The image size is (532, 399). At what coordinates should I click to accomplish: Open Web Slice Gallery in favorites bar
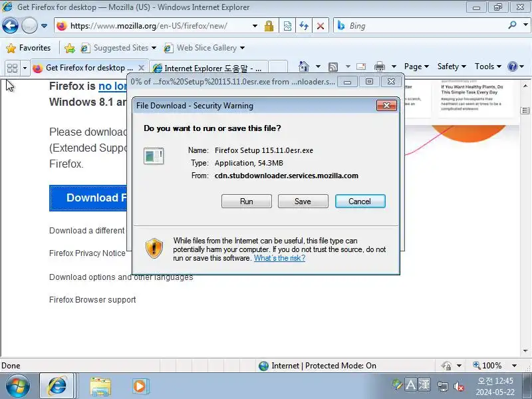pyautogui.click(x=204, y=48)
